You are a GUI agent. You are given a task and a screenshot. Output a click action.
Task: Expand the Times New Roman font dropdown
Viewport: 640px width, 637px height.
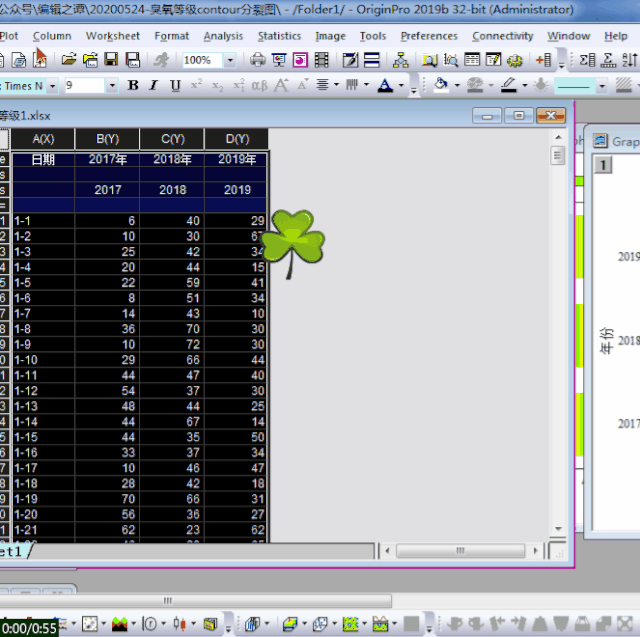click(x=52, y=86)
